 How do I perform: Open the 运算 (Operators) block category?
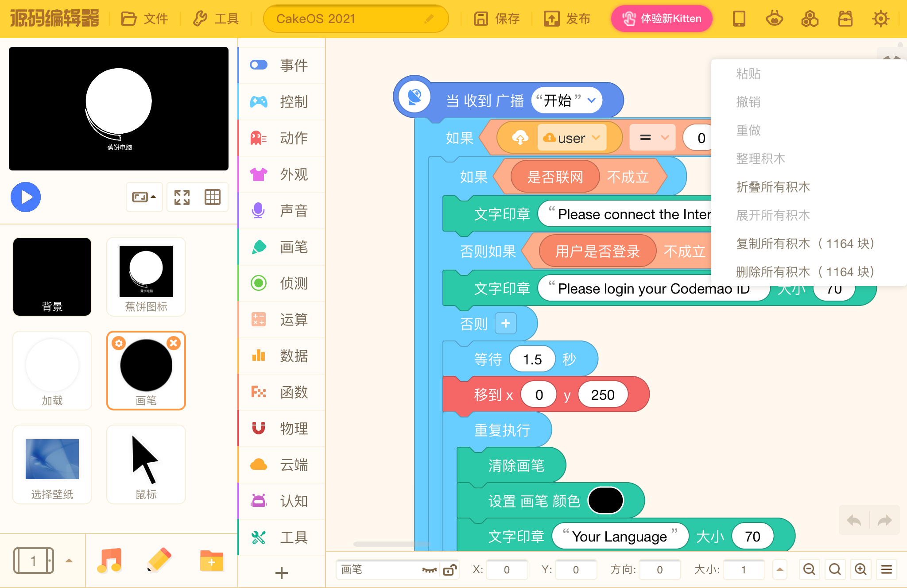(x=282, y=319)
